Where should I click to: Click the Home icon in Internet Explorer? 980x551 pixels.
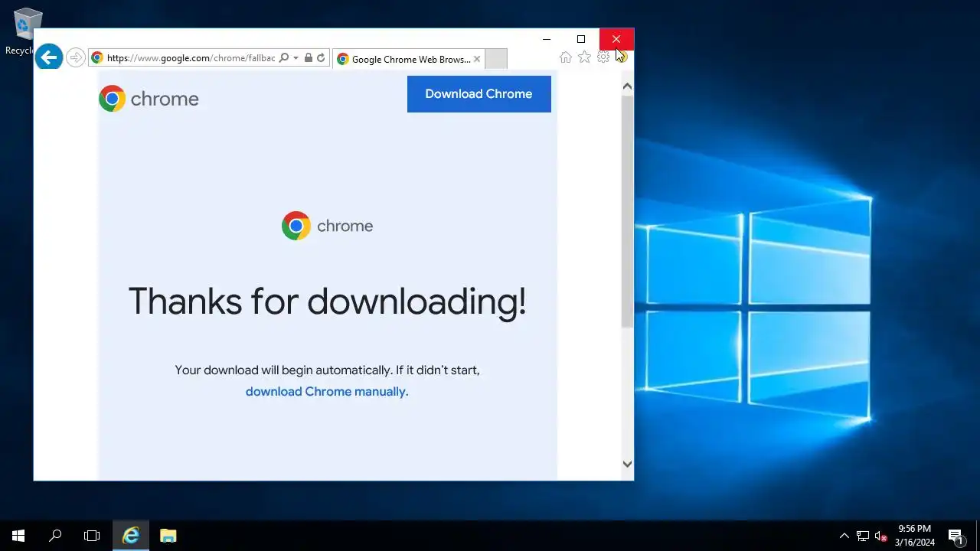[565, 57]
